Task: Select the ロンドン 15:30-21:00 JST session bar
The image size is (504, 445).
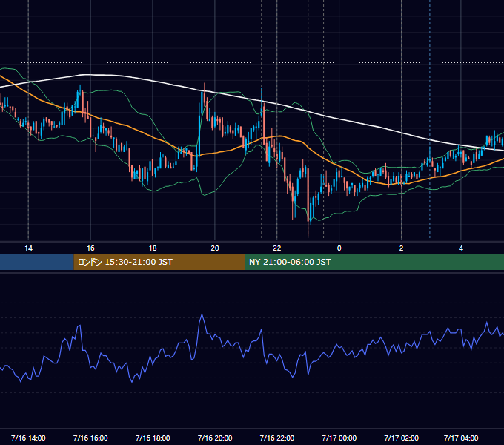Action: click(x=159, y=262)
